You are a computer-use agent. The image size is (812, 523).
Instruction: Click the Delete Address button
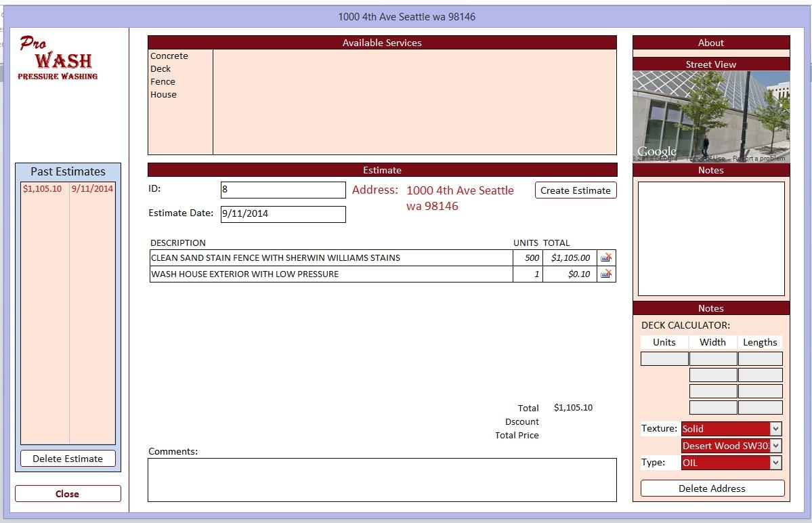[711, 488]
